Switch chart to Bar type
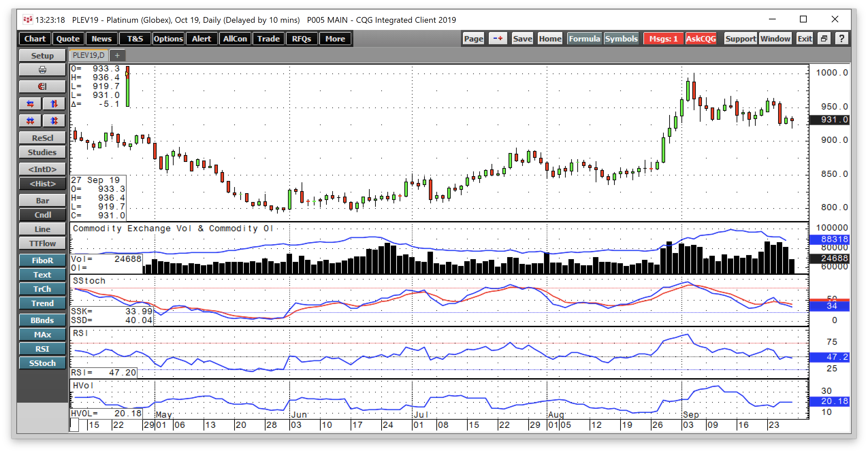The image size is (868, 453). coord(42,201)
